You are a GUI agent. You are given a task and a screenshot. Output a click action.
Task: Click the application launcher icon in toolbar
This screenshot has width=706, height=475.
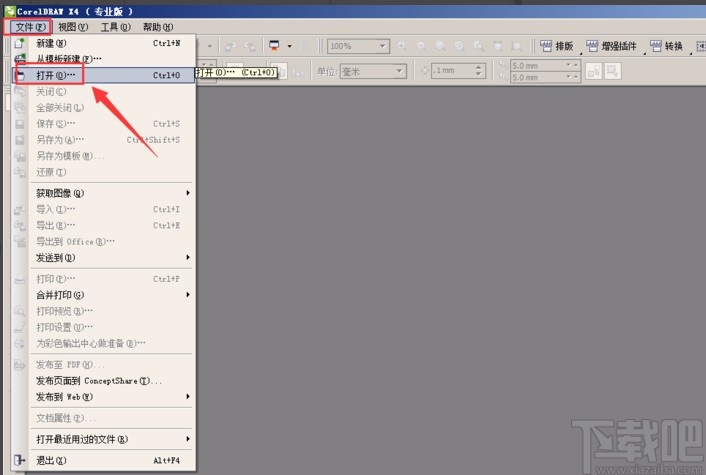(274, 45)
